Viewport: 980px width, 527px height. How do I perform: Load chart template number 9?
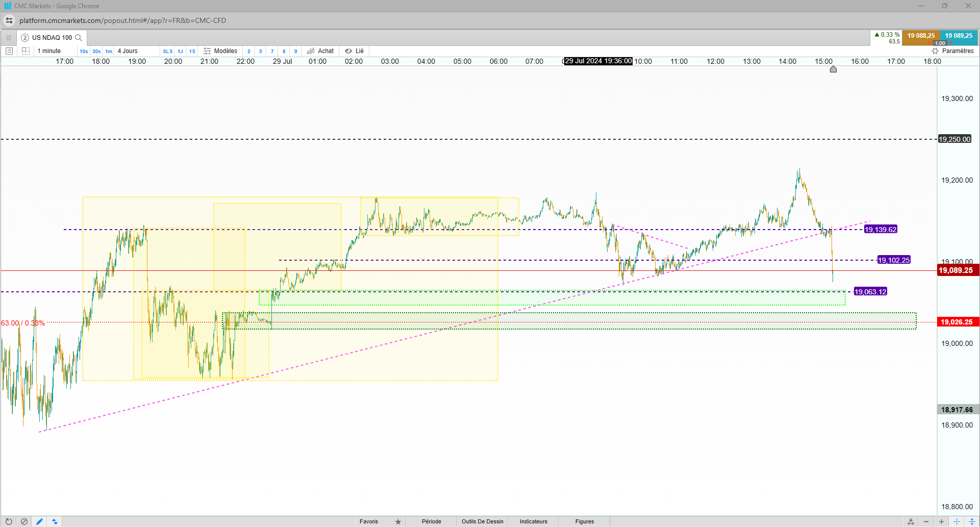click(x=296, y=51)
